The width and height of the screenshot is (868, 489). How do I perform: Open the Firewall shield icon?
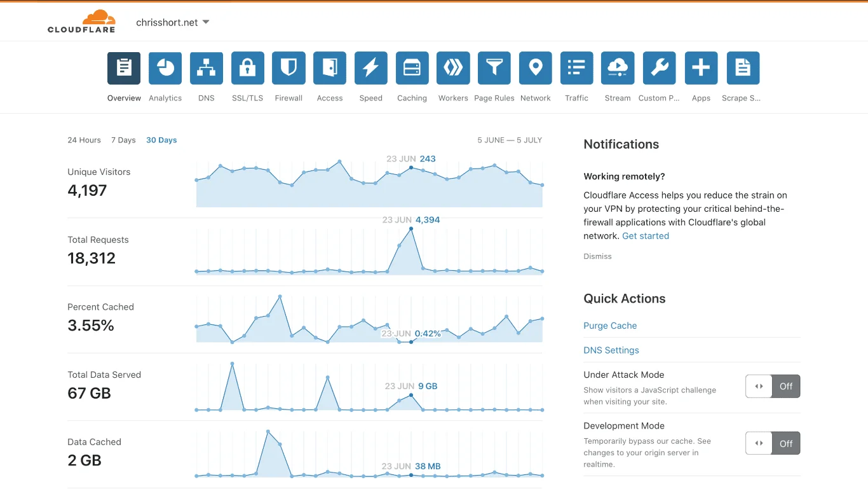288,68
